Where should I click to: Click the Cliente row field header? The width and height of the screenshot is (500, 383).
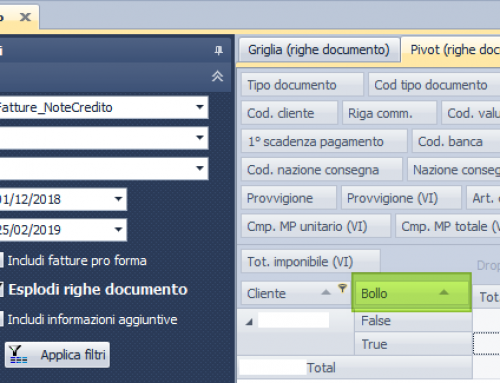click(x=295, y=294)
